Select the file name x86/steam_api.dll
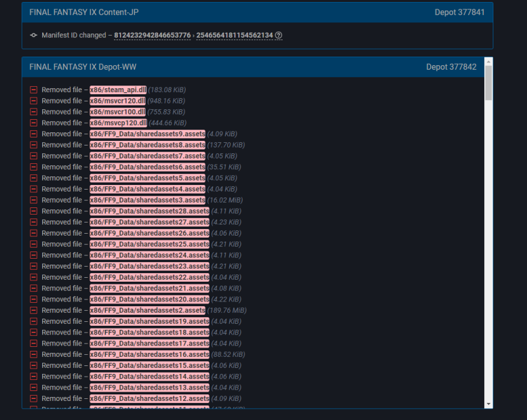527x420 pixels. click(118, 90)
